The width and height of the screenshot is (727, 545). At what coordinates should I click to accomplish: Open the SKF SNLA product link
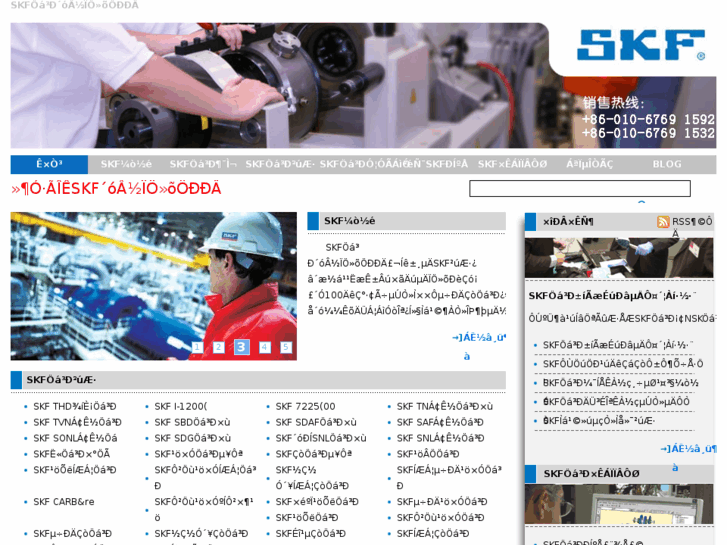[x=440, y=438]
